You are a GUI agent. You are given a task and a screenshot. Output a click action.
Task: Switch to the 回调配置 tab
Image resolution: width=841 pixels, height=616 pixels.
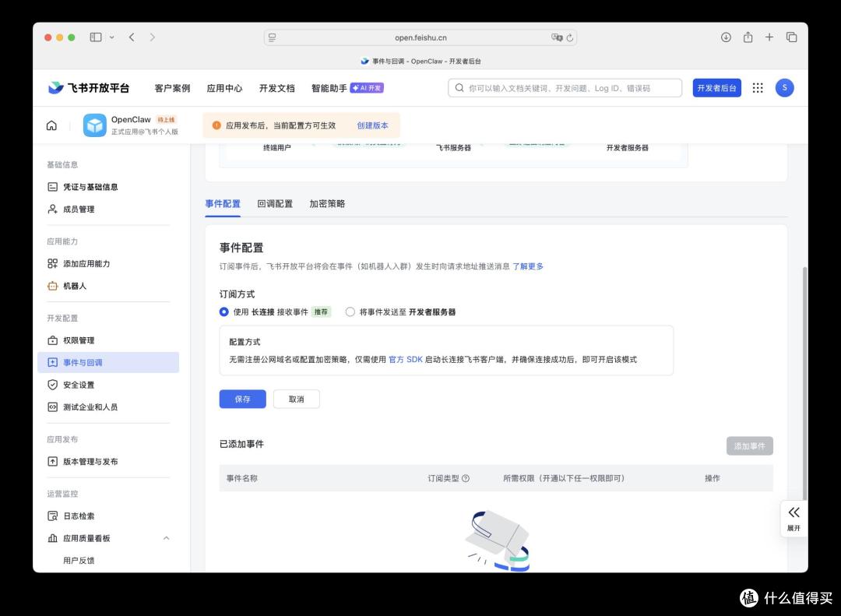(275, 204)
